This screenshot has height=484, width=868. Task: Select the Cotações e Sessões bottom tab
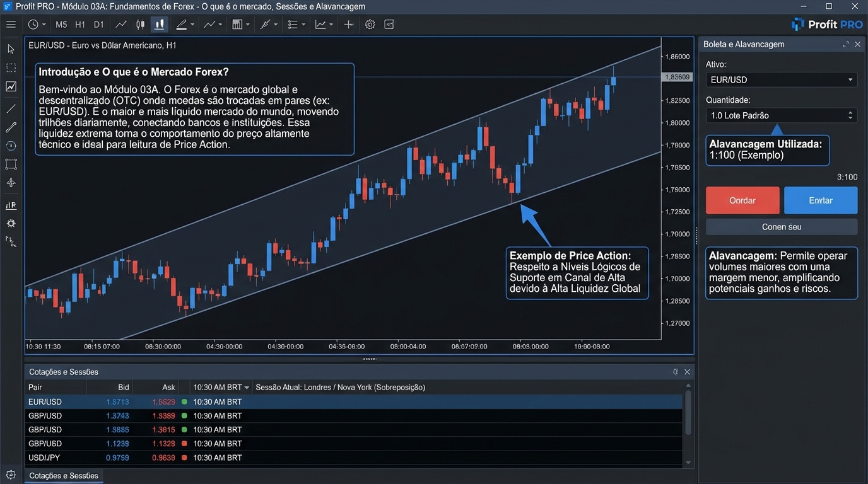pyautogui.click(x=64, y=476)
